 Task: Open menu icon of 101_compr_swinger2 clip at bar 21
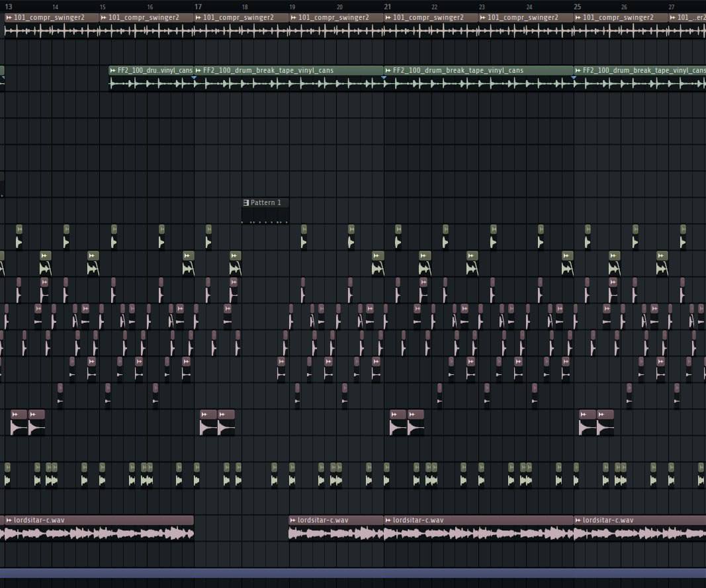pos(388,18)
